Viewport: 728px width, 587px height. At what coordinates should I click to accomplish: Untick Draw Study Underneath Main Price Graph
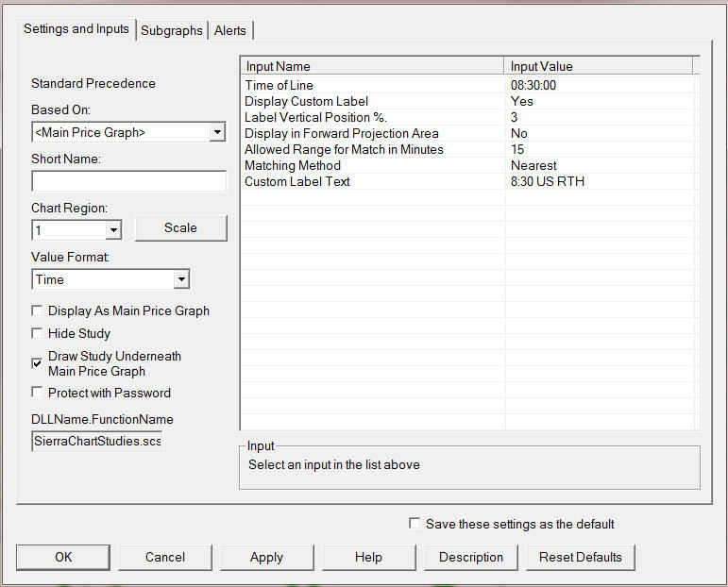click(38, 362)
